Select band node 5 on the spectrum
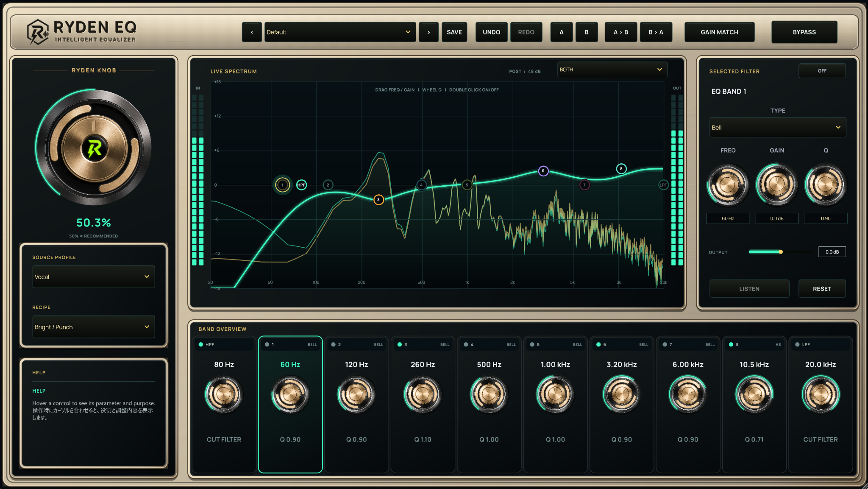The width and height of the screenshot is (868, 489). (467, 185)
